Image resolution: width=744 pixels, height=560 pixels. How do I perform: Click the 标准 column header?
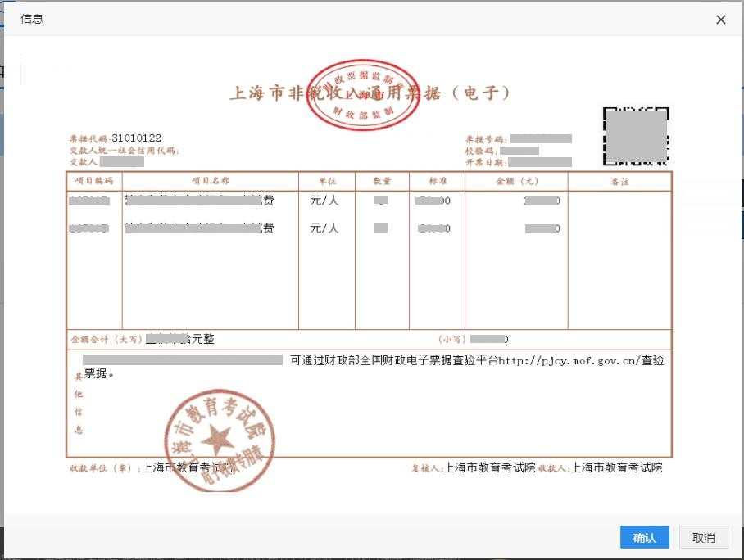[x=437, y=182]
